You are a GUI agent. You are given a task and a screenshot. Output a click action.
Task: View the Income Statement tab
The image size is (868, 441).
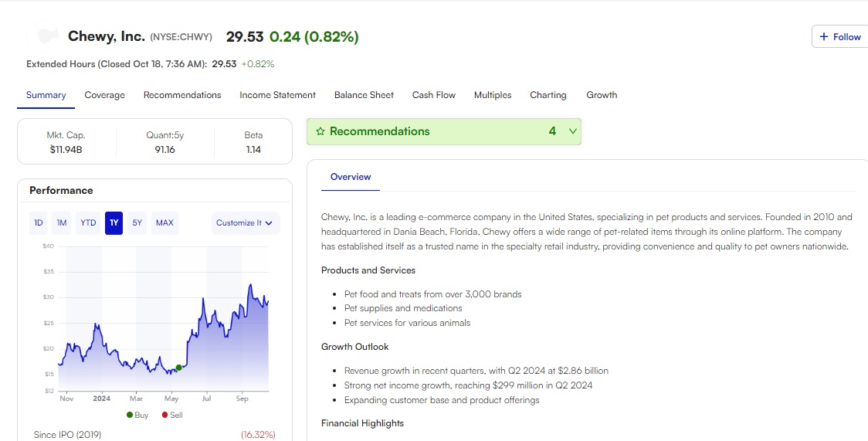[277, 95]
